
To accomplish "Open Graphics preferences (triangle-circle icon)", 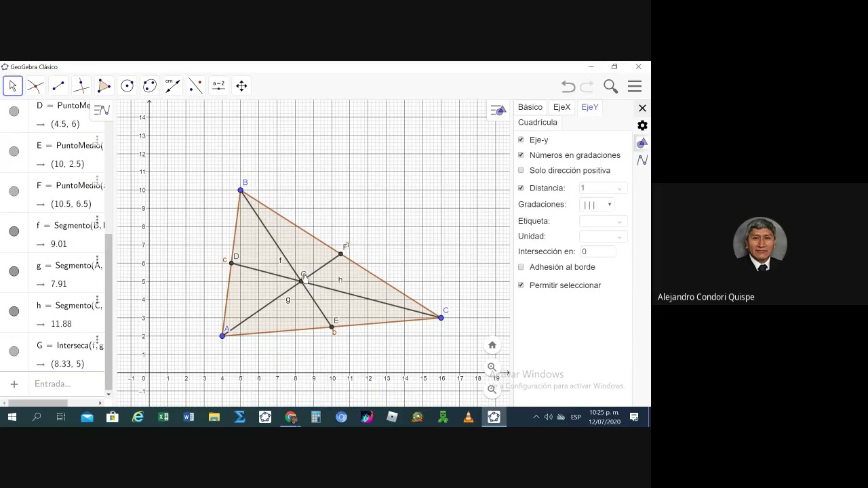I will (x=642, y=143).
